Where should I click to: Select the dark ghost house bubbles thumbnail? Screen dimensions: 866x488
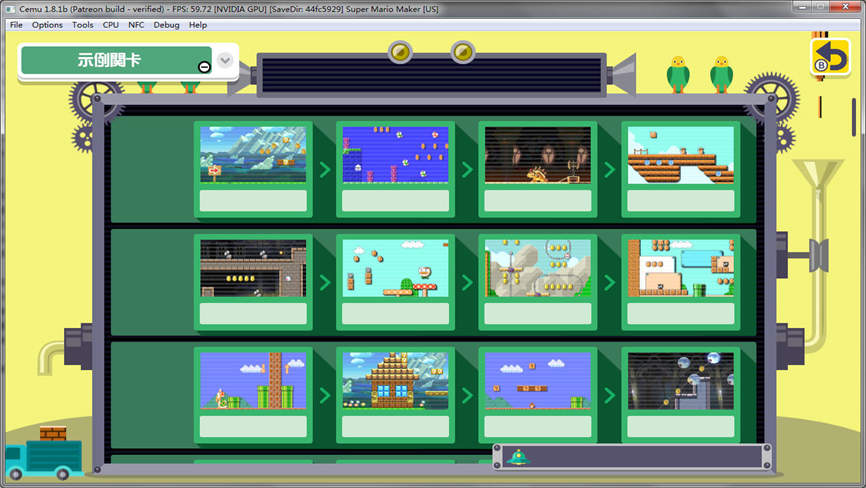pyautogui.click(x=680, y=381)
